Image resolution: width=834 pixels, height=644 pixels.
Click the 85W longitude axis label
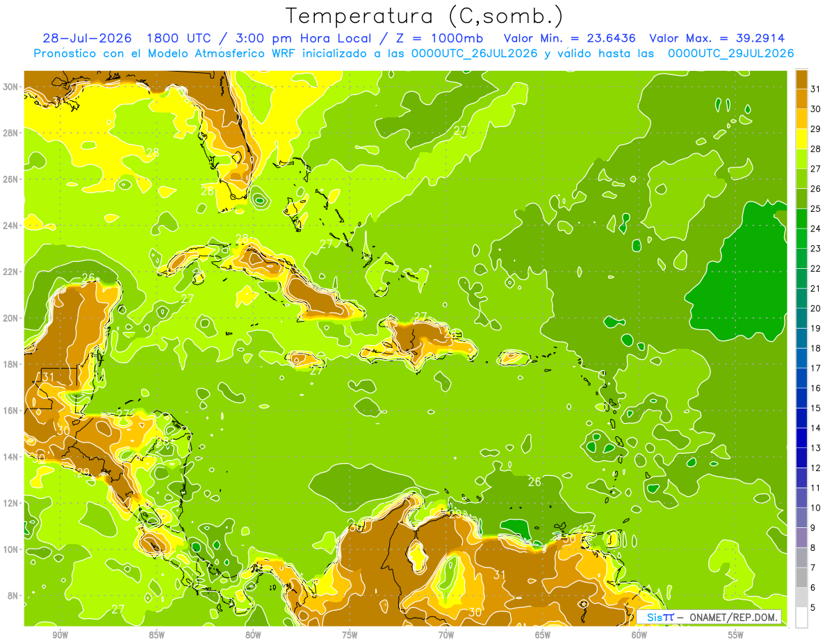coord(156,635)
